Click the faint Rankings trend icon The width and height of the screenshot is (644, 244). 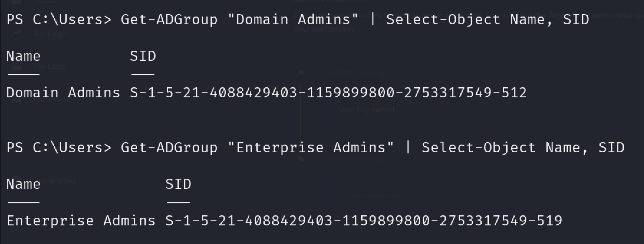pos(17,33)
